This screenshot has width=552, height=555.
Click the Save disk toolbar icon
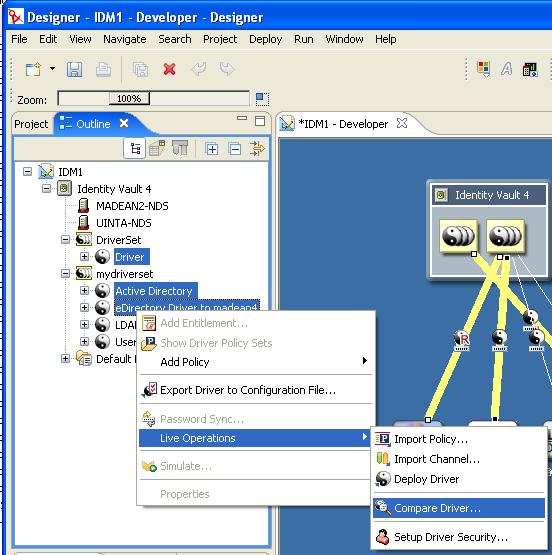(x=74, y=69)
